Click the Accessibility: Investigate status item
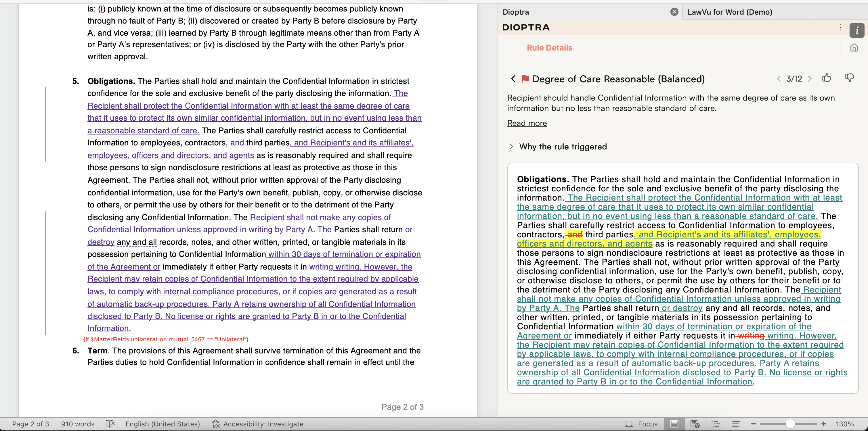868x431 pixels. 257,424
